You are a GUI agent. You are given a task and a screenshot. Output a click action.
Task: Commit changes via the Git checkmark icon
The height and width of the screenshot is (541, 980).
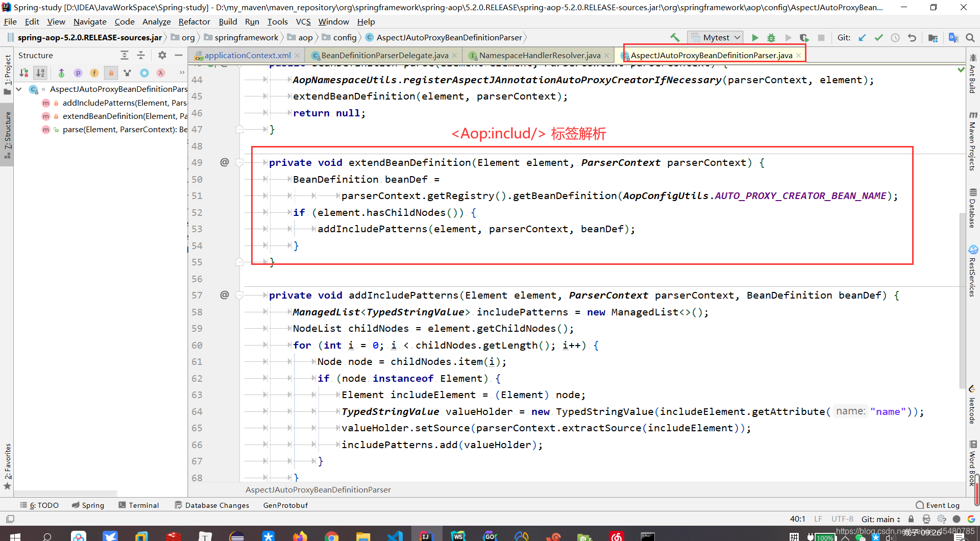pos(879,38)
